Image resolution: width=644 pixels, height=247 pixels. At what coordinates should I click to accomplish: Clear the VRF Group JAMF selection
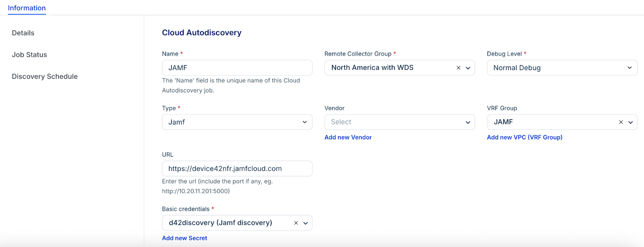(621, 122)
